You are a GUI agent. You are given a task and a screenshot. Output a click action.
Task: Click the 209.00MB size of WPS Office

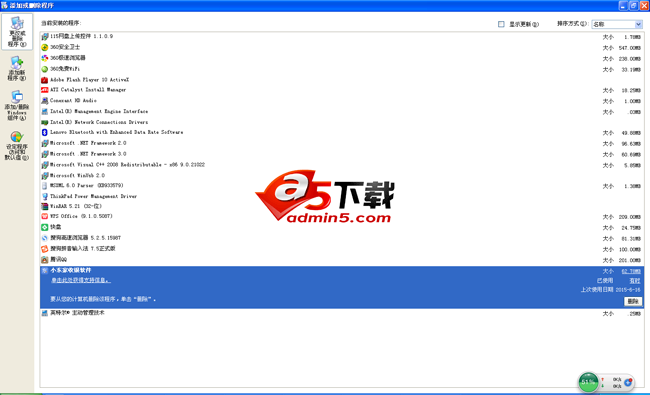point(630,217)
